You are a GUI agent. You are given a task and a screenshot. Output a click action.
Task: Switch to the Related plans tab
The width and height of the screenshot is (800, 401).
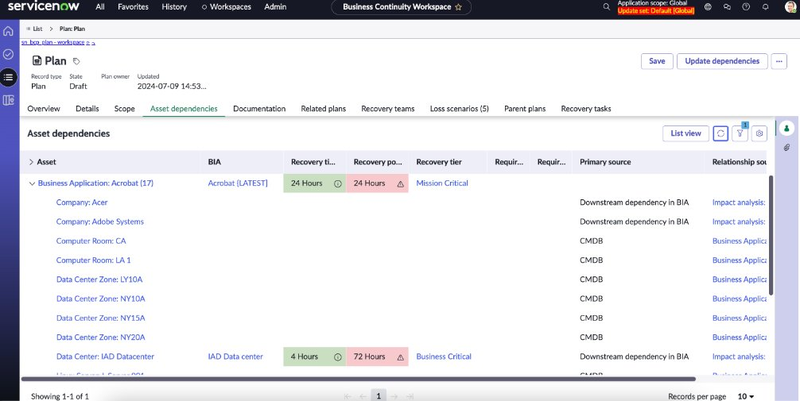[323, 109]
